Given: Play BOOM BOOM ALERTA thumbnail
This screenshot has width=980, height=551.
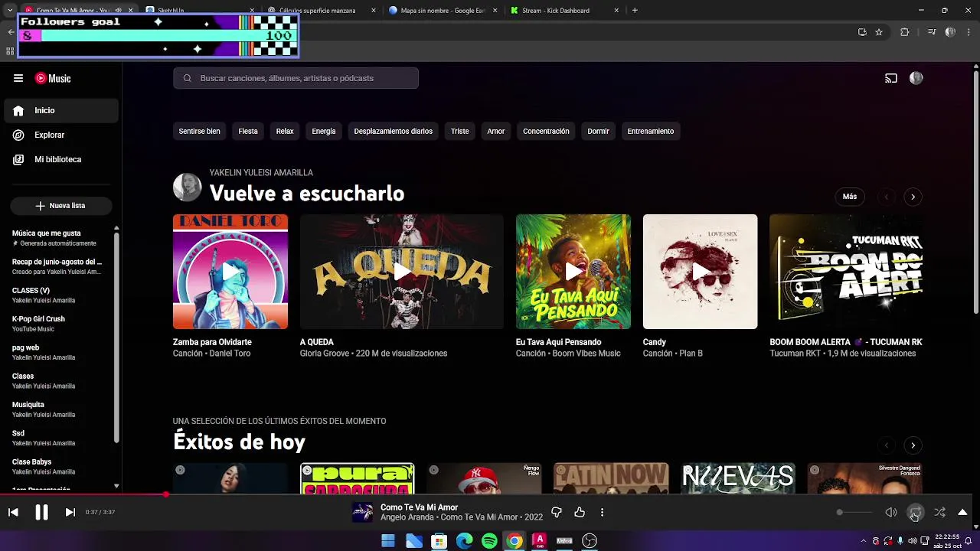Looking at the screenshot, I should (846, 272).
